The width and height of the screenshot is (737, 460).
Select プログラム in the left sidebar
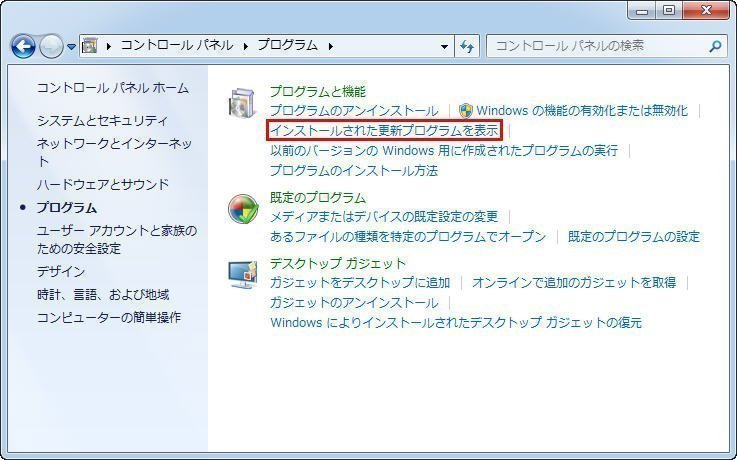pyautogui.click(x=67, y=207)
